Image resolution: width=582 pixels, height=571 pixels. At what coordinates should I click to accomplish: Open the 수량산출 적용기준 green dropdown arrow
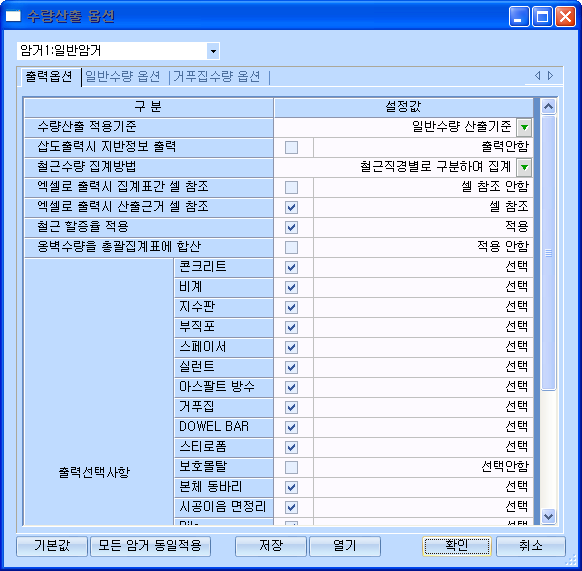coord(524,127)
